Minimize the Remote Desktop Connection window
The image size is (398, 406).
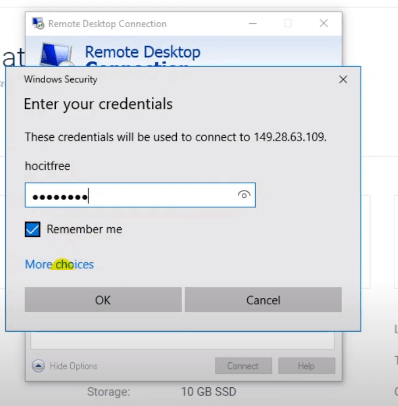point(253,23)
